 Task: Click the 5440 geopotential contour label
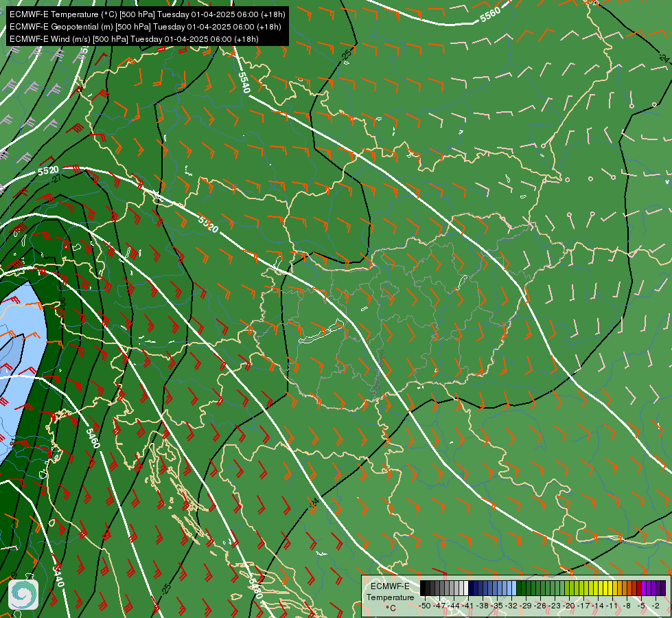point(58,576)
